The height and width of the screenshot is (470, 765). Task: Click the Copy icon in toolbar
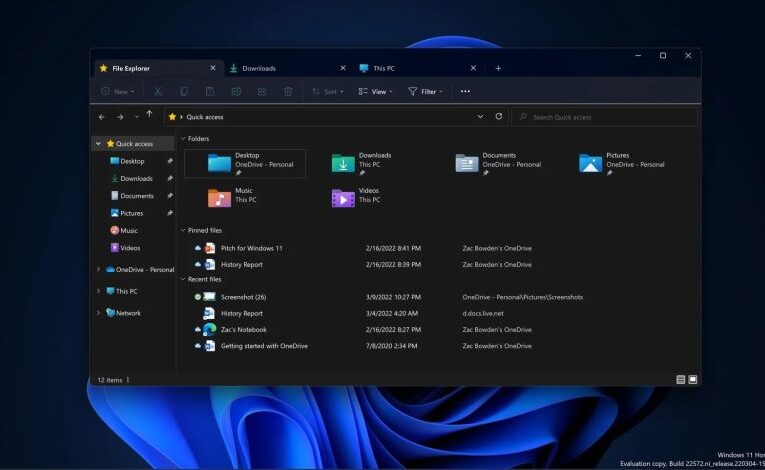[x=184, y=91]
